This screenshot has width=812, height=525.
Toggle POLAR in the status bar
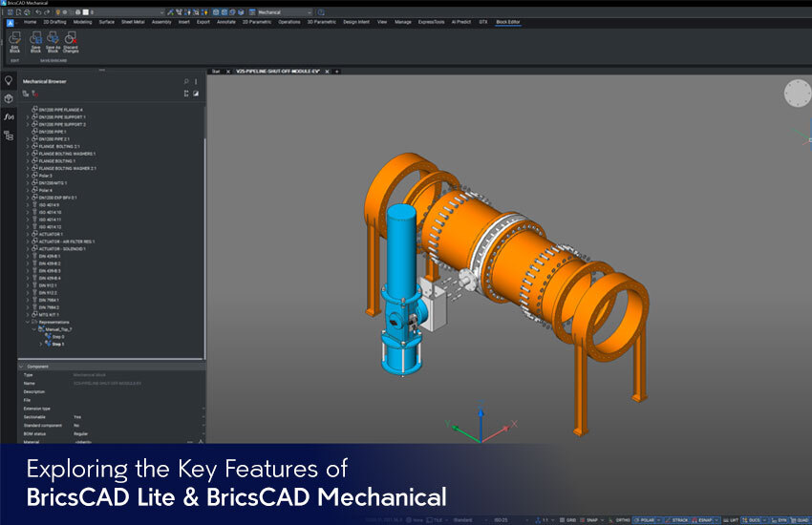(645, 520)
